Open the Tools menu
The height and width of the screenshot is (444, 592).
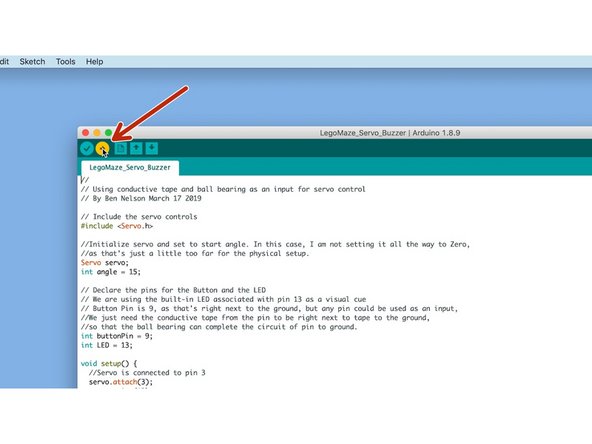point(66,62)
